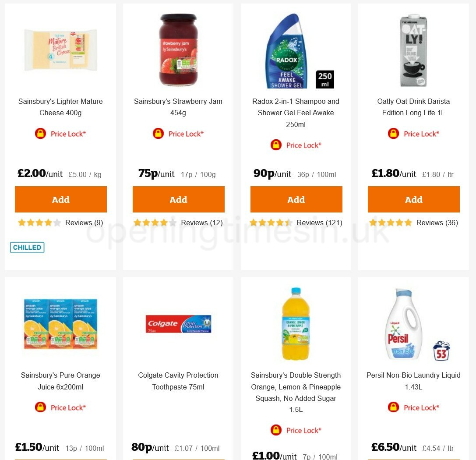The height and width of the screenshot is (460, 476).
Task: Add Oatly Oat Drink Barista Edition to basket
Action: pyautogui.click(x=413, y=199)
